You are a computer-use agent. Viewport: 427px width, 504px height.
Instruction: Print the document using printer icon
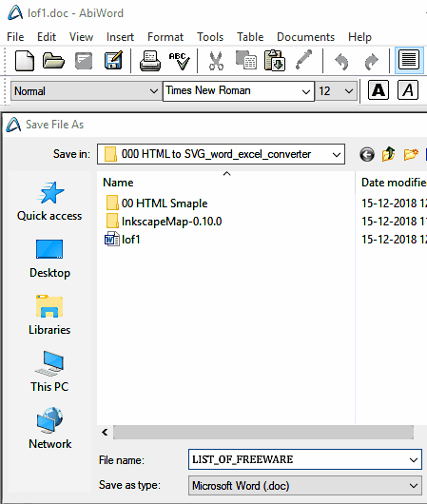point(150,61)
